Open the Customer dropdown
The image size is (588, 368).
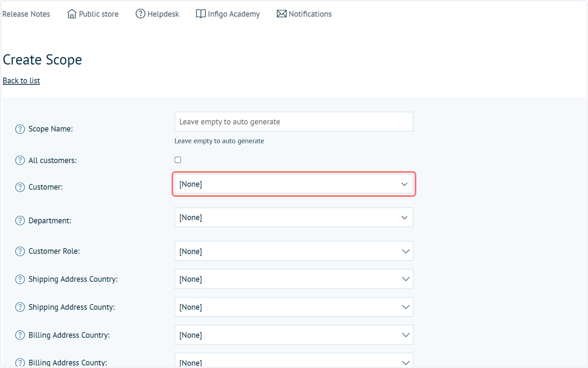tap(294, 184)
